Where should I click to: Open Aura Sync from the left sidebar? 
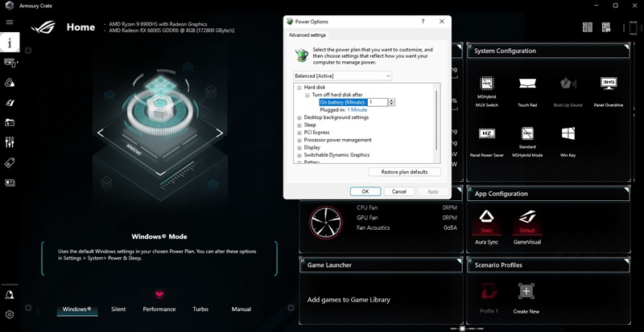10,83
